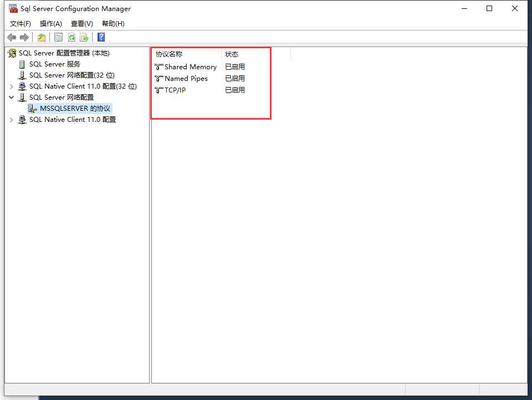Click the SQL Server 服务 node icon
The width and height of the screenshot is (532, 400).
point(22,64)
